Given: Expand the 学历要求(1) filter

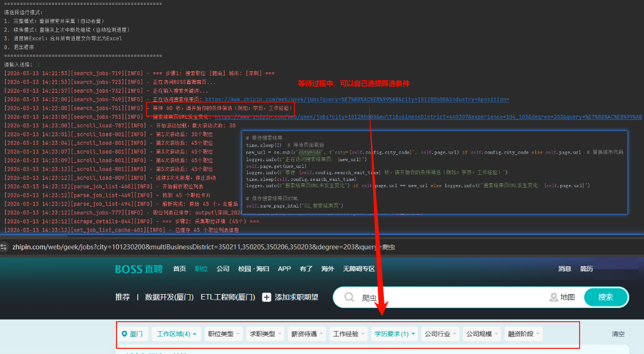Looking at the screenshot, I should pyautogui.click(x=394, y=334).
